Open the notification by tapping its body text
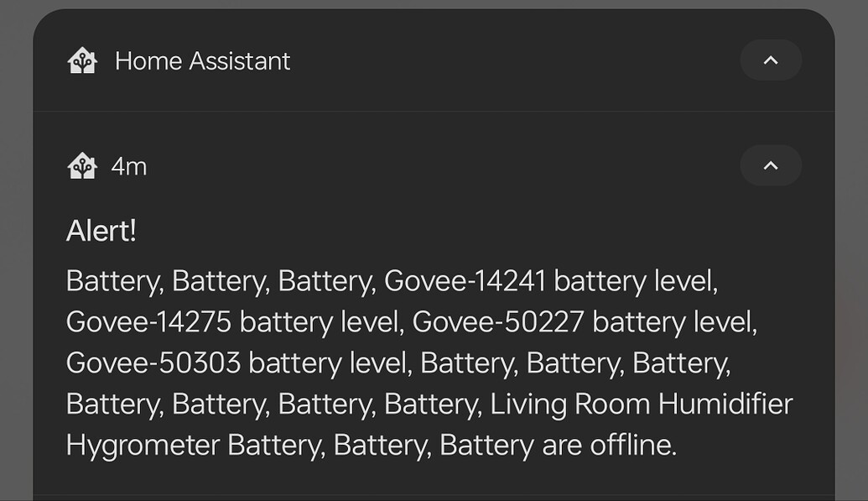This screenshot has width=868, height=501. tap(419, 361)
